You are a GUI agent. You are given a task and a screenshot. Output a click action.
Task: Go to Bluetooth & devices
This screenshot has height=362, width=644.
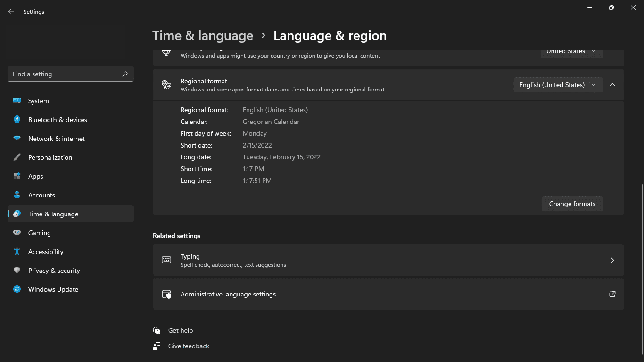point(71,120)
